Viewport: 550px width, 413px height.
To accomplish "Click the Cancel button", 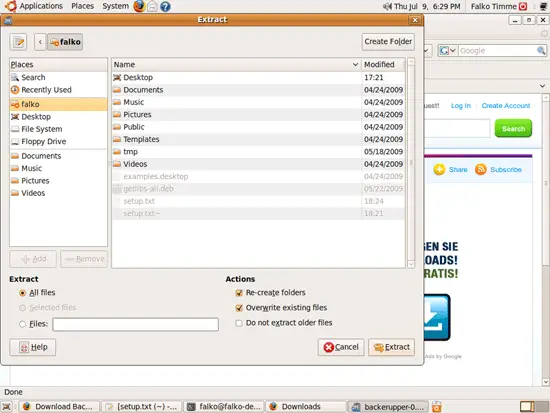I will [341, 347].
